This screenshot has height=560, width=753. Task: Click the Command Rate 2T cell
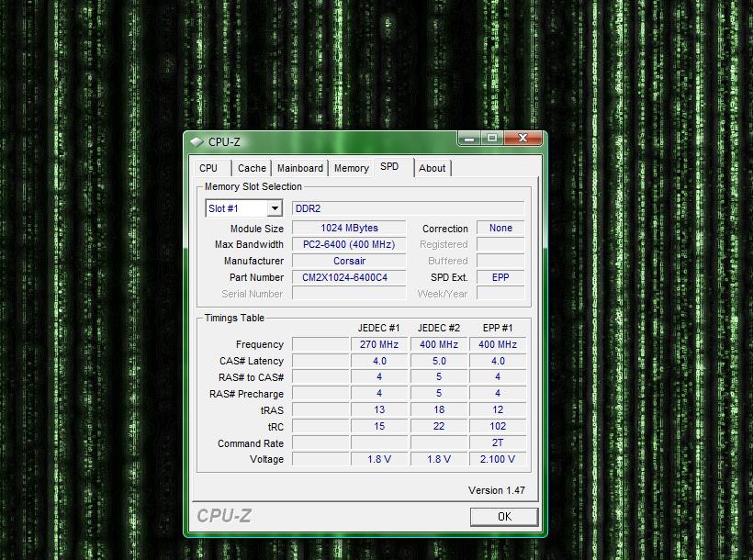[x=498, y=442]
